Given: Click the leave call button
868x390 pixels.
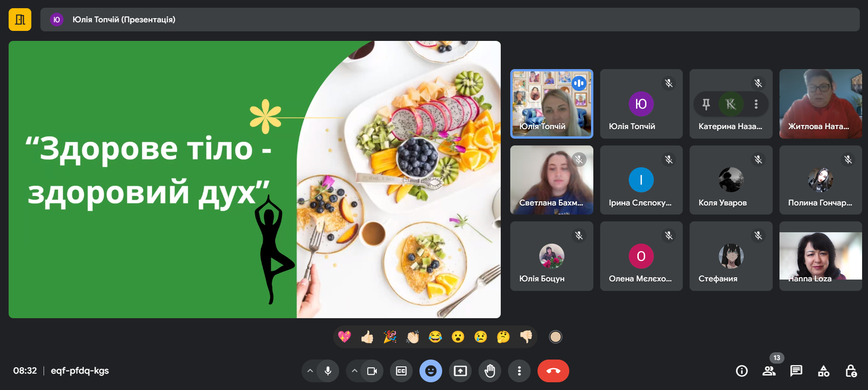Looking at the screenshot, I should pyautogui.click(x=553, y=371).
